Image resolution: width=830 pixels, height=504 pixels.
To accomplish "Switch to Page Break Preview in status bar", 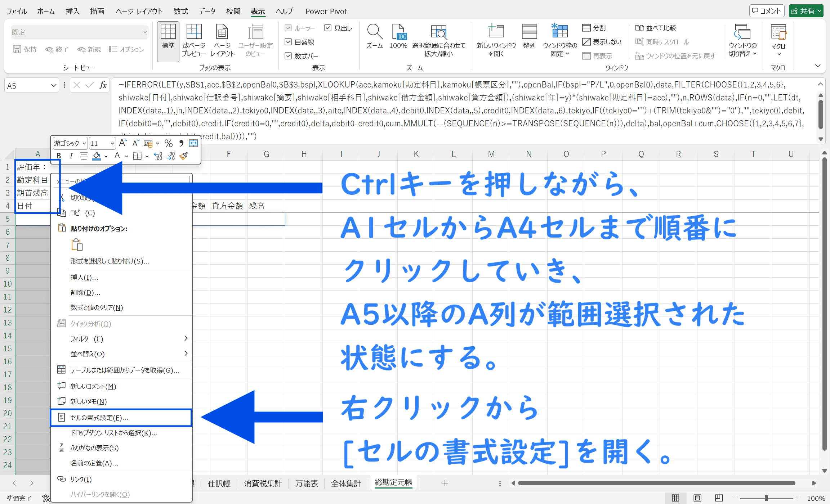I will (x=719, y=498).
